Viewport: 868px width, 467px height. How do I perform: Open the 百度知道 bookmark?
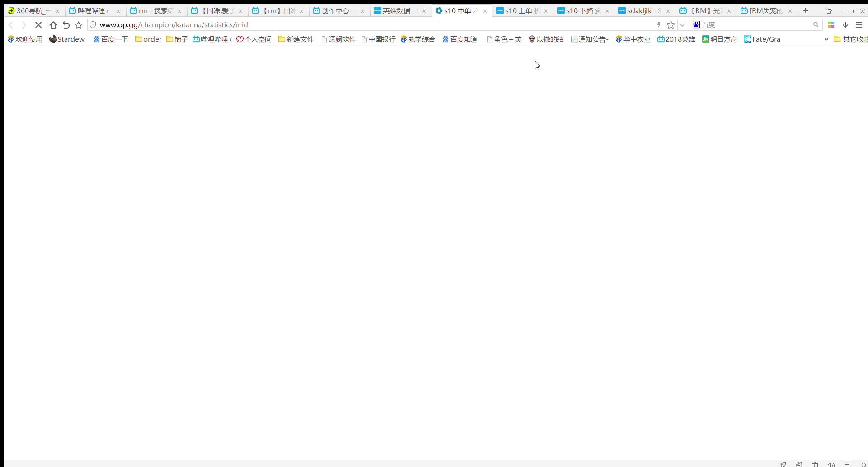(460, 39)
